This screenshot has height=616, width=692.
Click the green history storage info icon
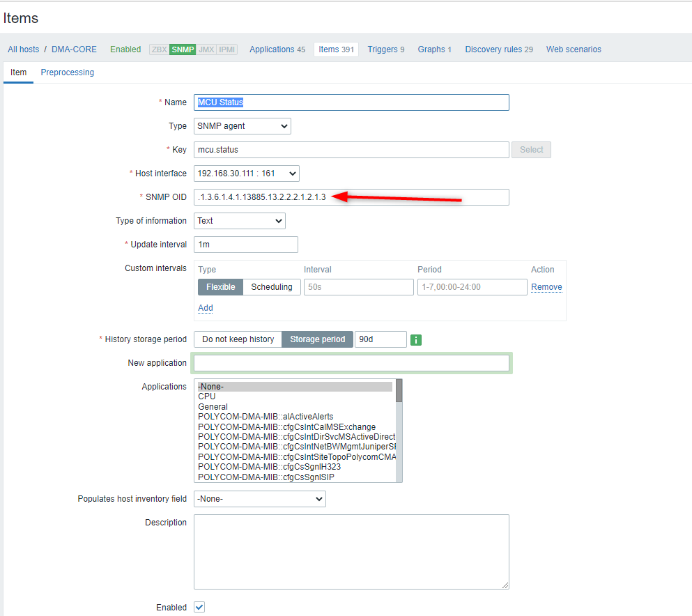416,340
